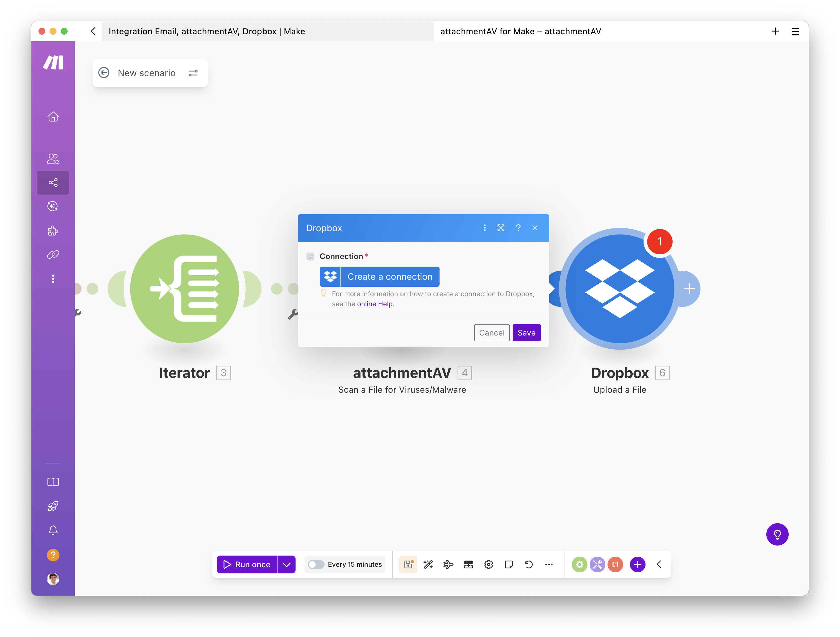Open the three-dot menu in the Dropbox dialog
Viewport: 840px width, 637px height.
pyautogui.click(x=484, y=228)
